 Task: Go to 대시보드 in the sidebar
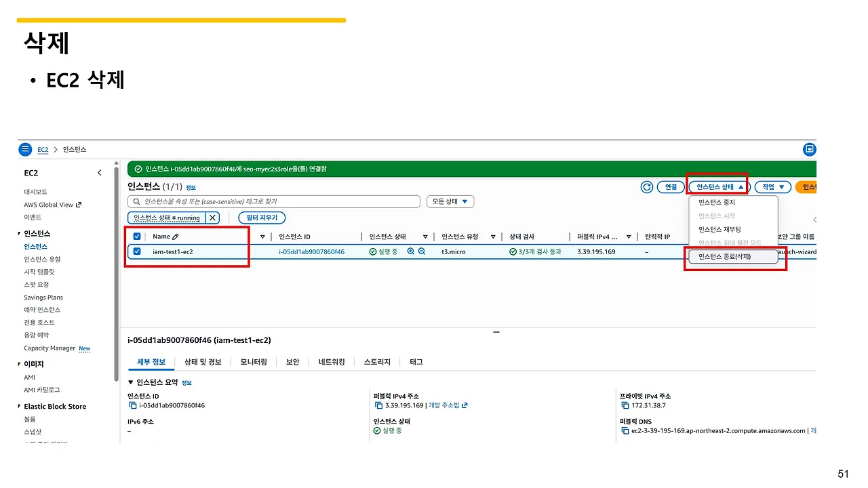(x=35, y=192)
